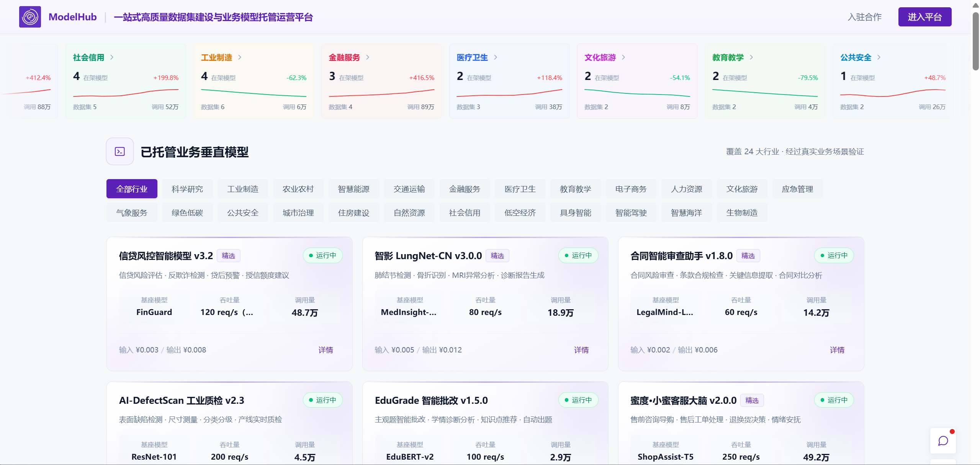980x465 pixels.
Task: Select the 全部行业 filter tab
Action: (x=132, y=189)
